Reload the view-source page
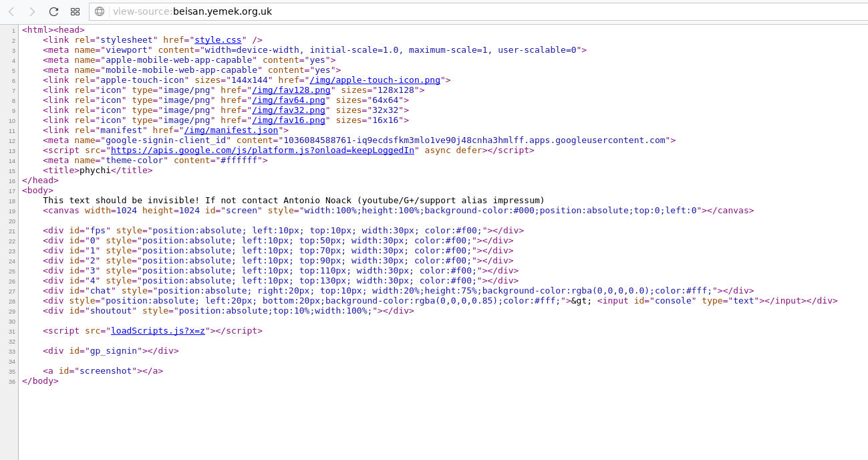The image size is (868, 460). tap(53, 11)
